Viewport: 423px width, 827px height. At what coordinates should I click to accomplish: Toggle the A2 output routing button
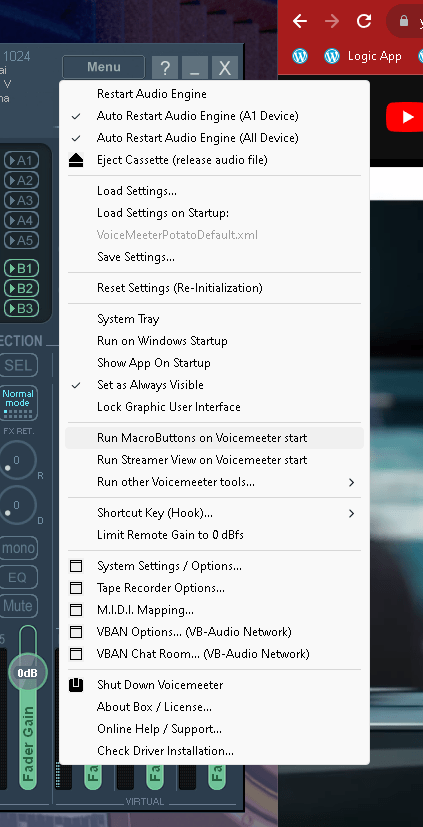point(21,180)
